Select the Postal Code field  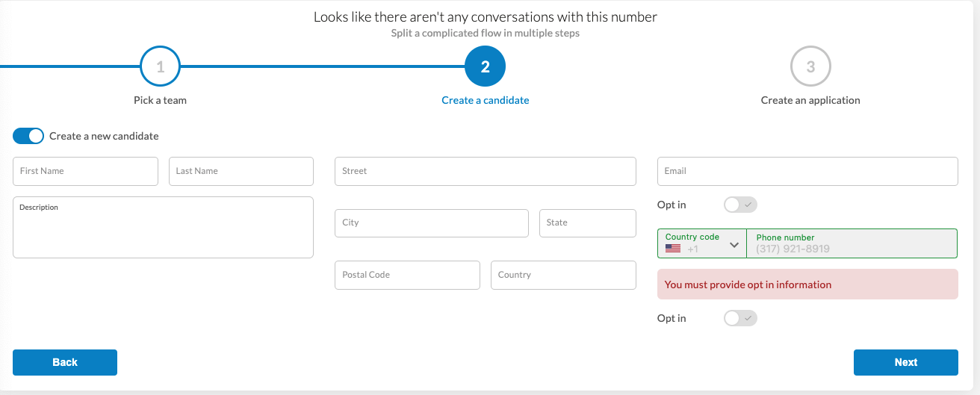click(x=407, y=275)
